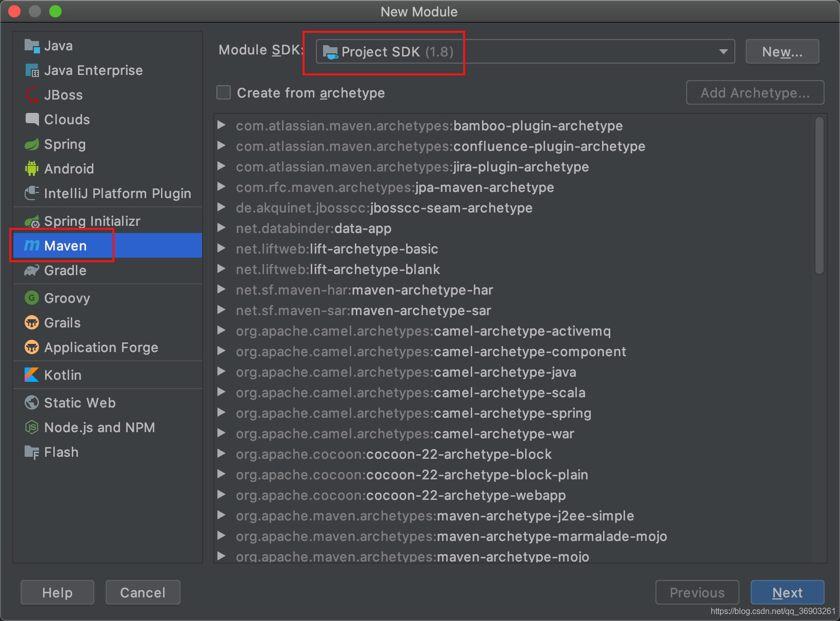Click the green zoom window button

tap(55, 11)
